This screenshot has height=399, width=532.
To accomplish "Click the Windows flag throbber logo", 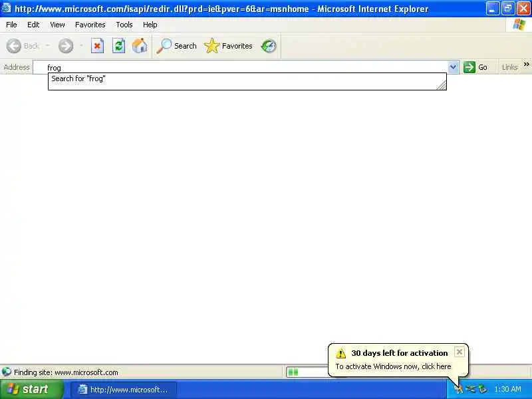I will coord(519,25).
